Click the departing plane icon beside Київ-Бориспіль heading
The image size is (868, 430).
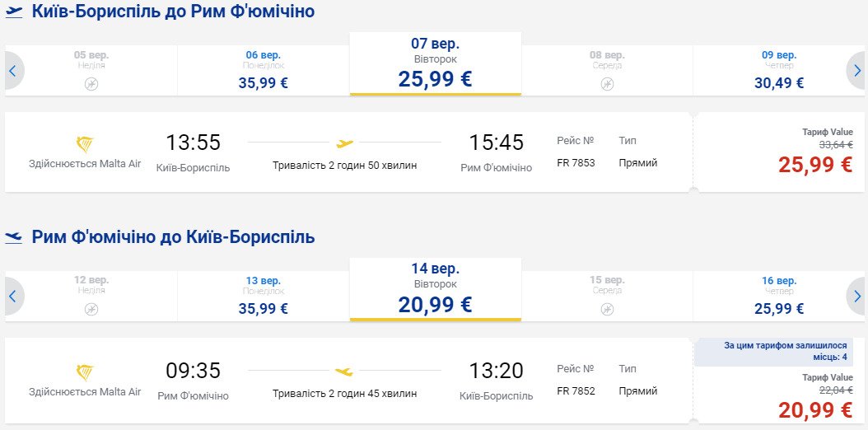pyautogui.click(x=14, y=12)
